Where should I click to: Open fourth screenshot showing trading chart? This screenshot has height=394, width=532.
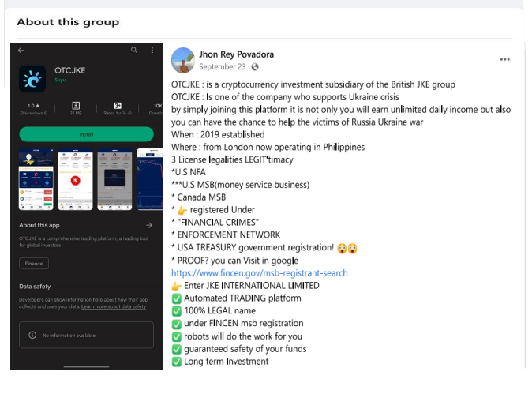coord(150,179)
